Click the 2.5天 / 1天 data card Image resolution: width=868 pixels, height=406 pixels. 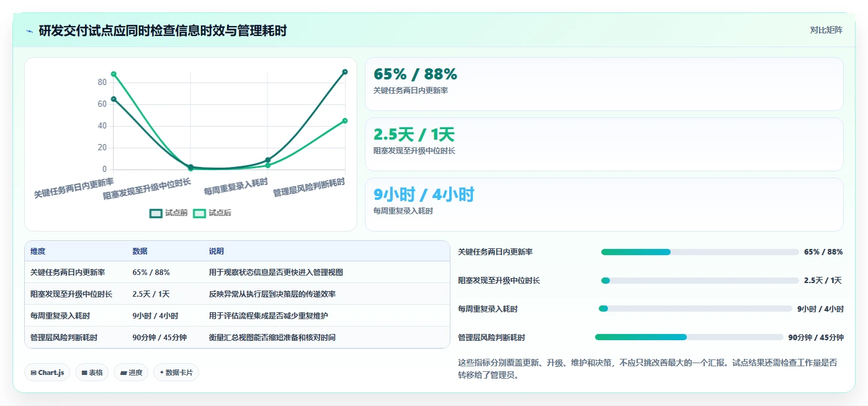[604, 144]
